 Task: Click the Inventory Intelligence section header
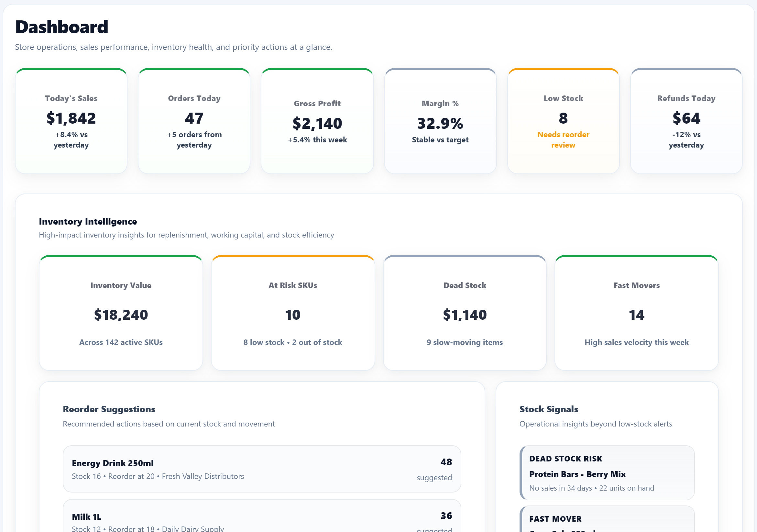click(x=88, y=221)
